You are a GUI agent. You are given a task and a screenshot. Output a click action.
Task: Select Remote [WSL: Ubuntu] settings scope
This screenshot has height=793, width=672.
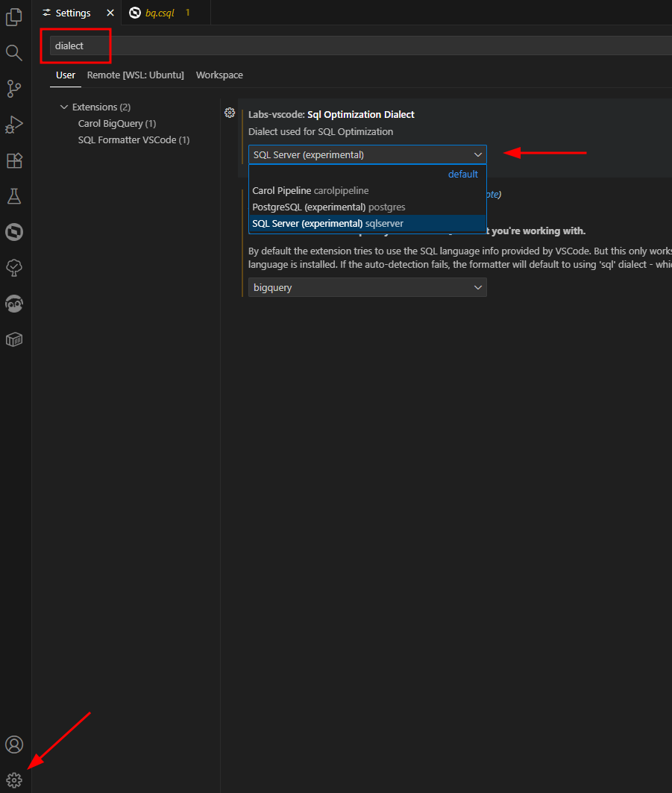coord(135,75)
